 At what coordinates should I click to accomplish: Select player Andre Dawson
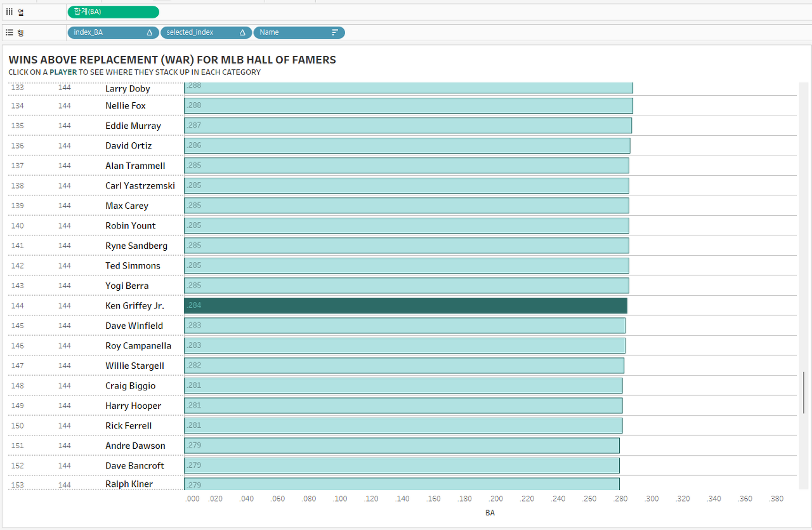pos(135,446)
